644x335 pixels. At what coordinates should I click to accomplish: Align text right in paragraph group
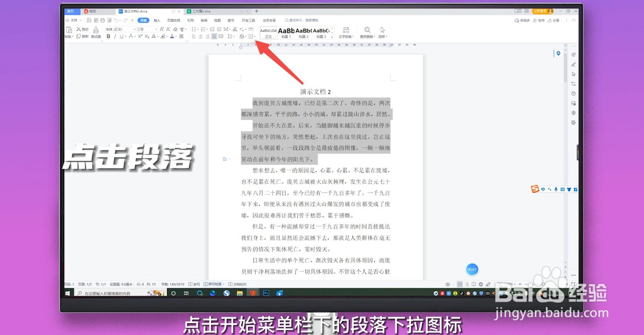tap(207, 36)
